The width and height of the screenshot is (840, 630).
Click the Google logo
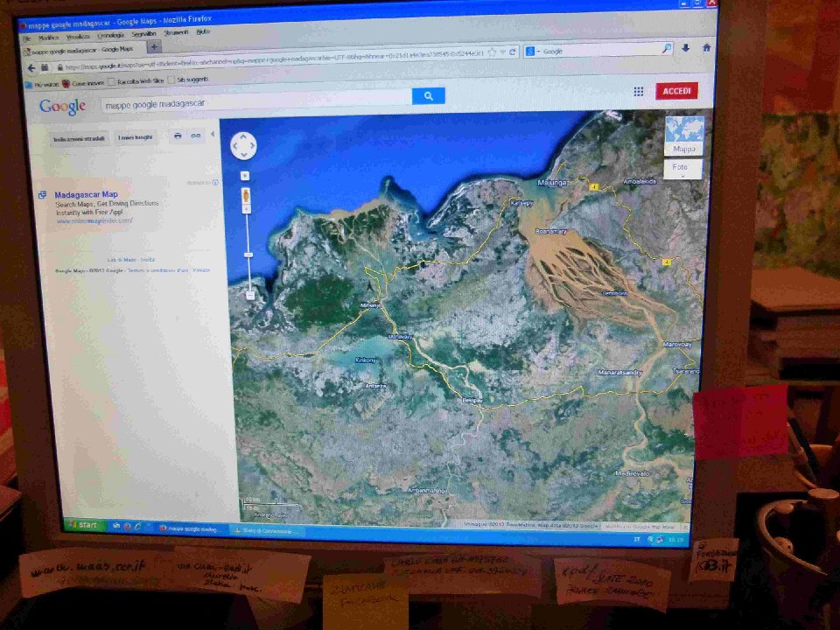coord(62,107)
